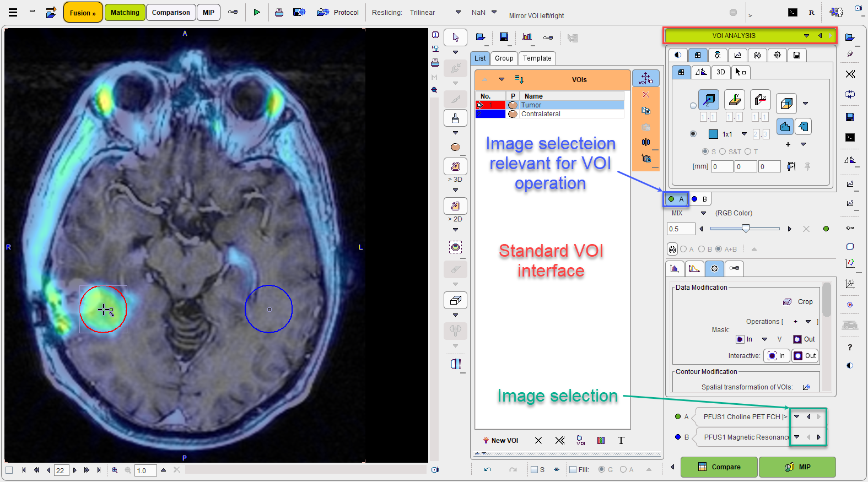Click the 2D iso-contour tool
Screen dimensions: 868x482
[x=455, y=206]
